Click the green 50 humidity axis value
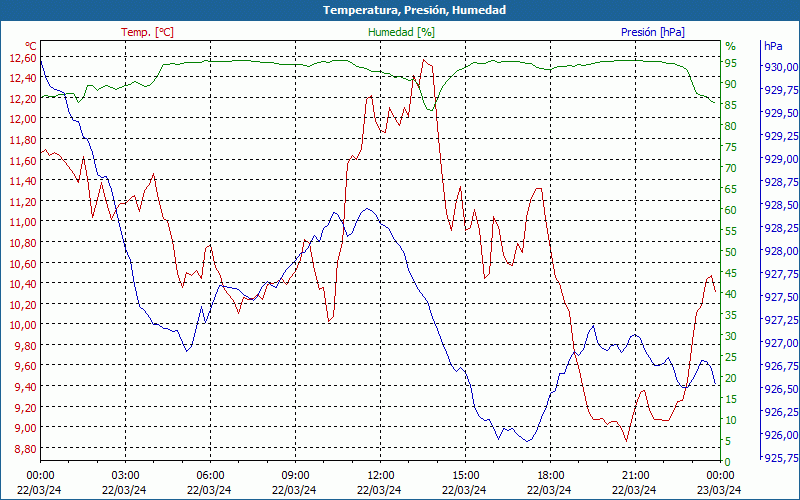The image size is (800, 500). point(731,252)
